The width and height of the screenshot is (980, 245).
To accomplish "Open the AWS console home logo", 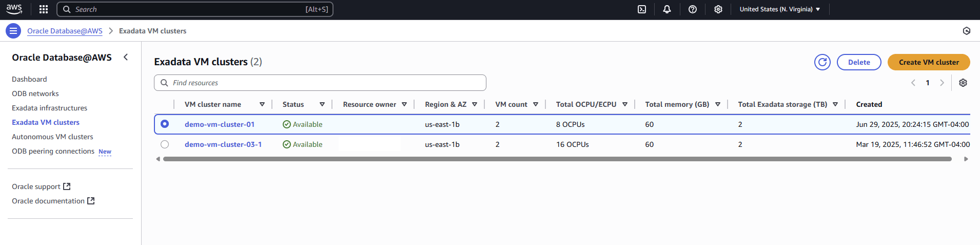I will 14,9.
